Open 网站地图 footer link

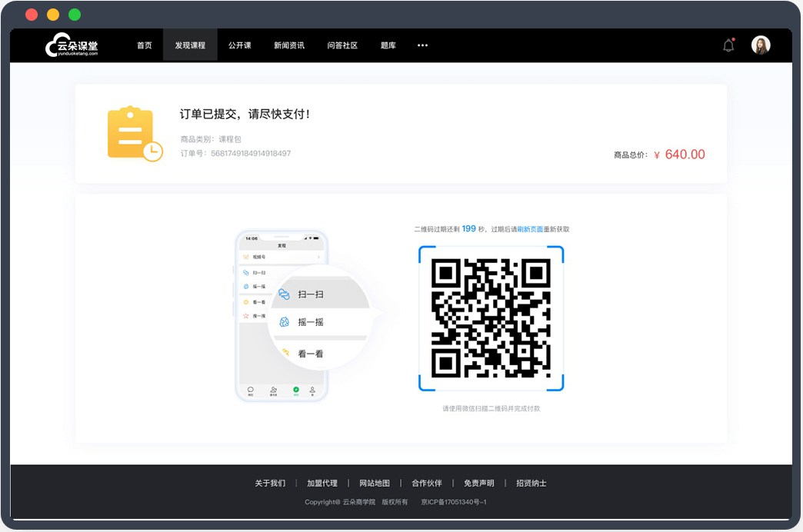375,483
